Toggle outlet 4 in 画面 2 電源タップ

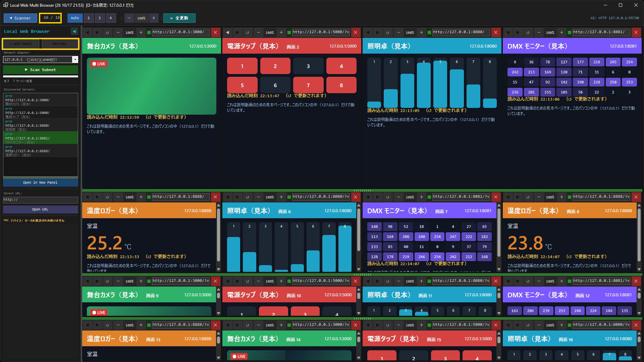[341, 66]
